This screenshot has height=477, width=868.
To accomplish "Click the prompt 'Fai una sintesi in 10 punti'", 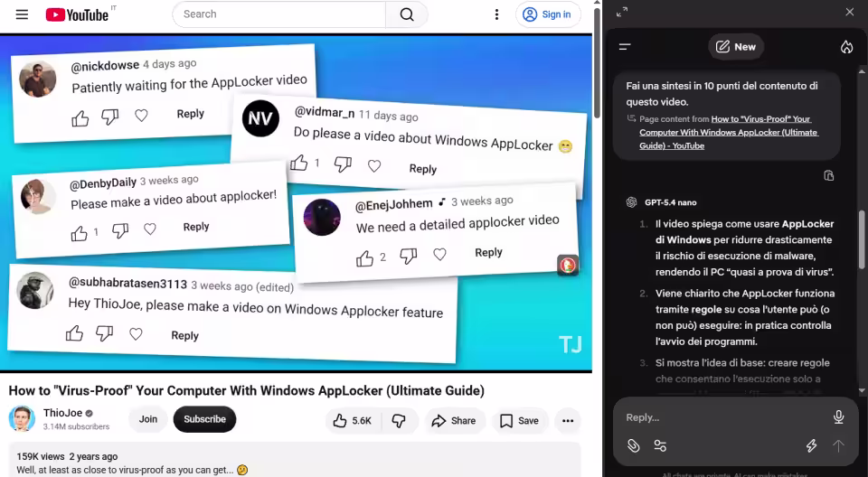I will [x=722, y=94].
